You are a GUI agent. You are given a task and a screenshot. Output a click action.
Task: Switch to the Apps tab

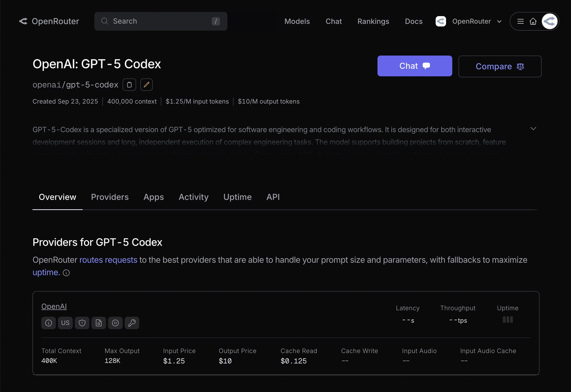click(154, 197)
